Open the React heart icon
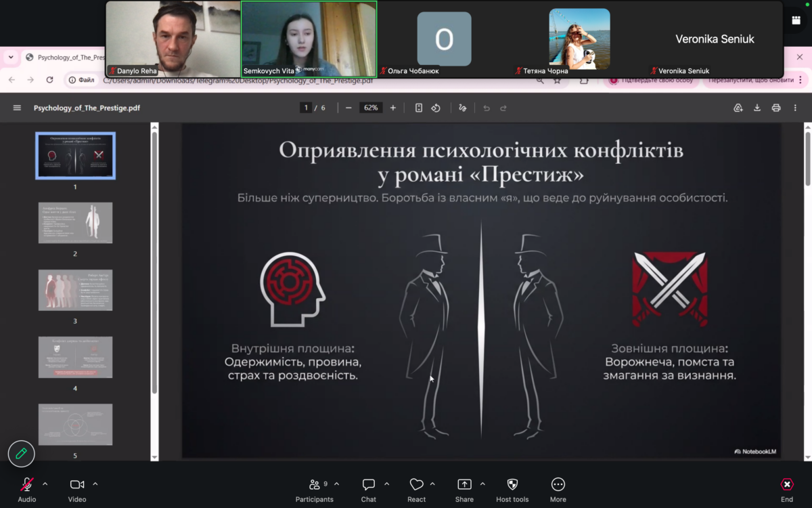The height and width of the screenshot is (508, 812). coord(416,485)
